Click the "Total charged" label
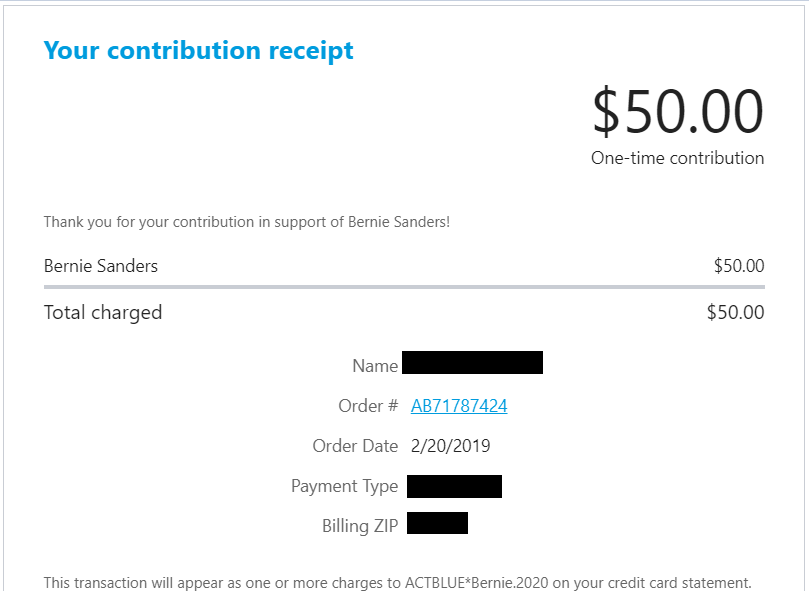 tap(103, 313)
